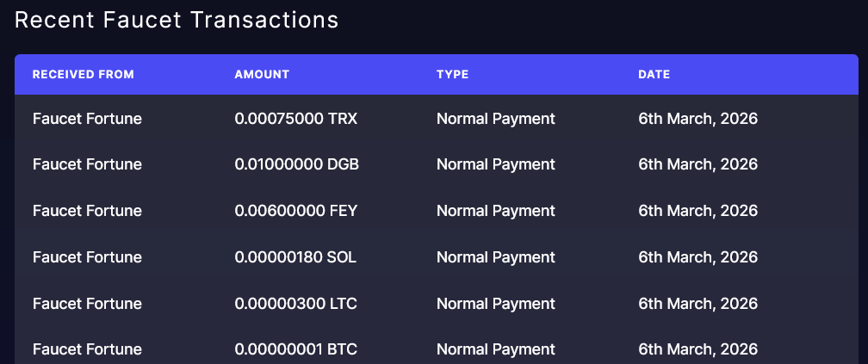Viewport: 868px width, 364px height.
Task: Click Faucet Fortune in the LTC row
Action: point(87,304)
